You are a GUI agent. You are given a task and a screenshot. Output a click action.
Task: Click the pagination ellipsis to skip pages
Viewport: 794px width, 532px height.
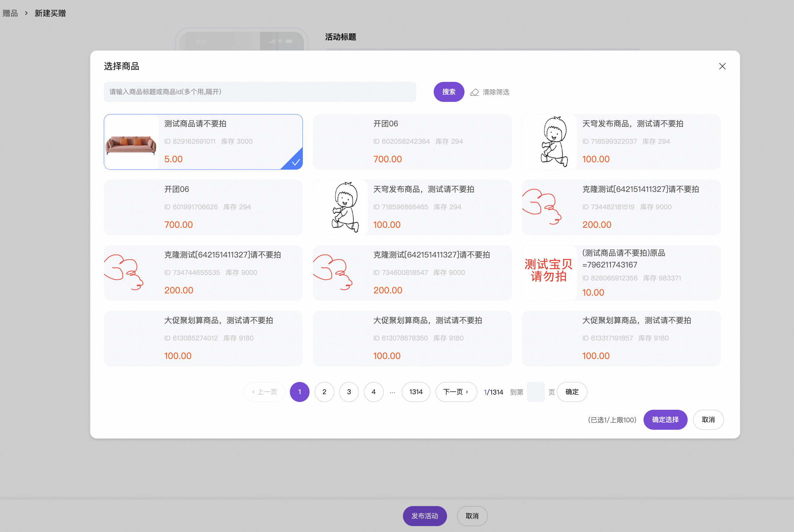pos(393,392)
